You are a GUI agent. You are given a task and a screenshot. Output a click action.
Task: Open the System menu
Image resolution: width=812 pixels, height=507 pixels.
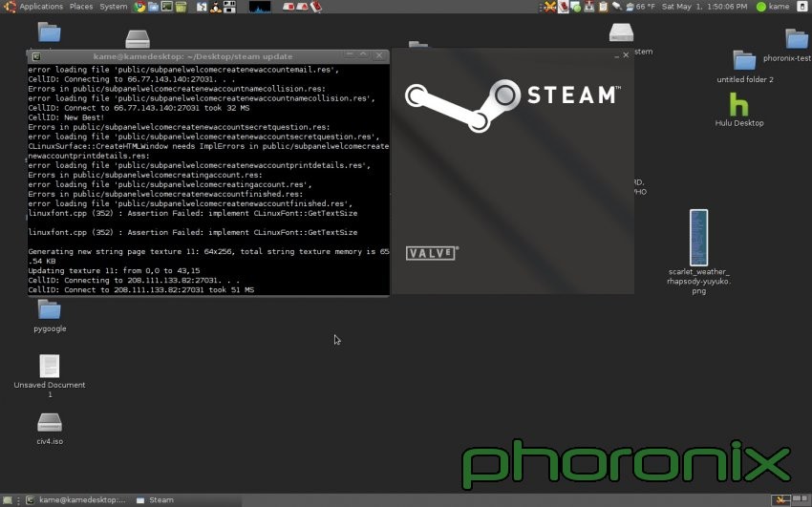click(x=113, y=7)
